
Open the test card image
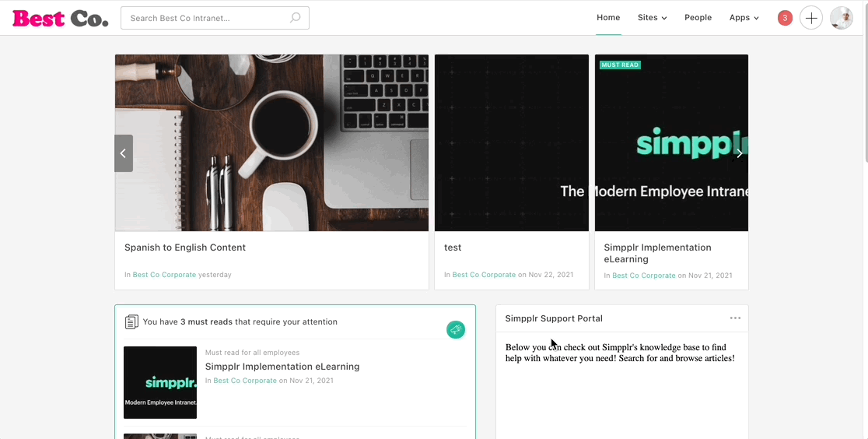point(512,142)
